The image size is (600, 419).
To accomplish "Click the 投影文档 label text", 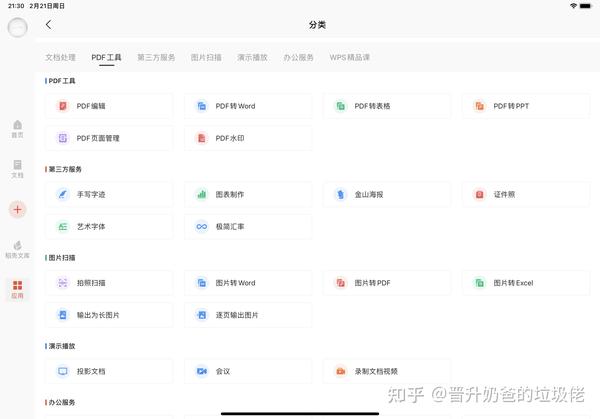I will (91, 371).
